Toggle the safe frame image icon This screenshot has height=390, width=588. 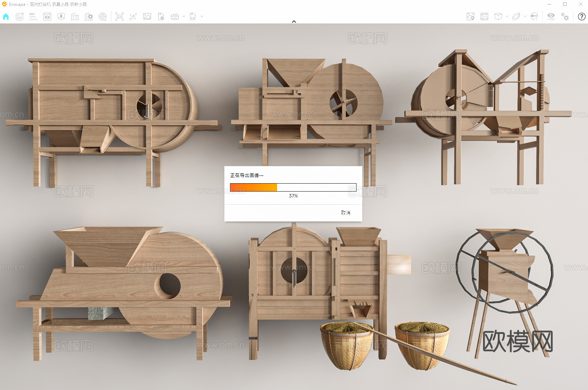click(484, 17)
